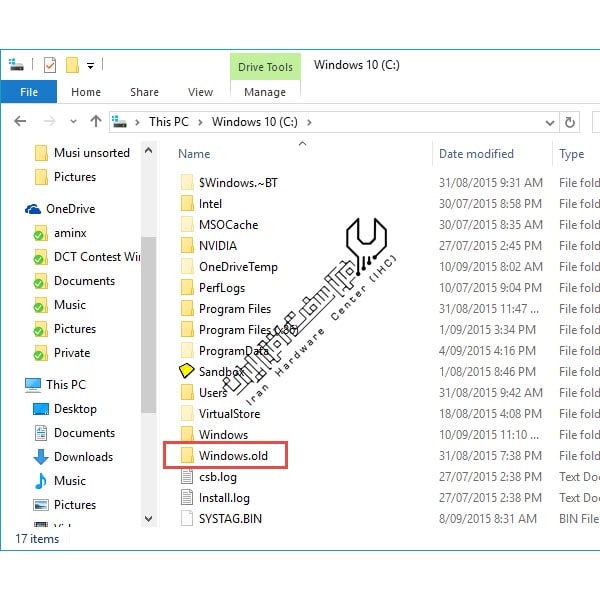This screenshot has height=600, width=600.
Task: Expand chevron after Windows 10 (C:) breadcrumb
Action: pyautogui.click(x=309, y=122)
